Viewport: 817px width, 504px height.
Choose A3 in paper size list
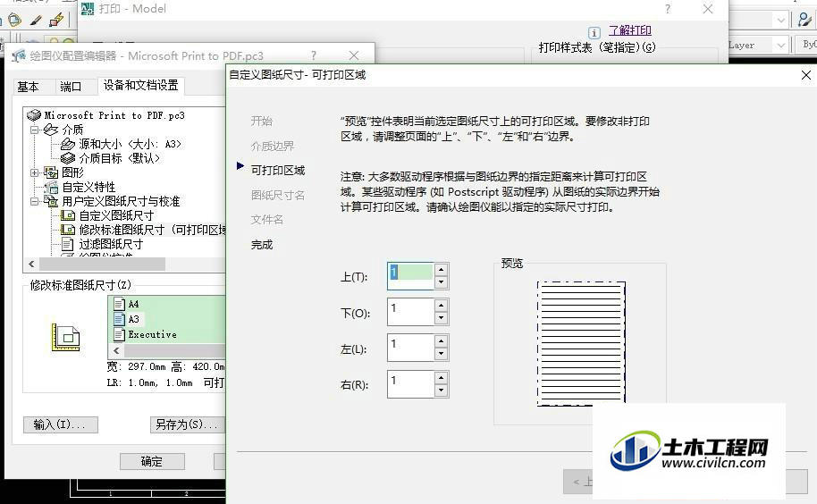(x=134, y=319)
